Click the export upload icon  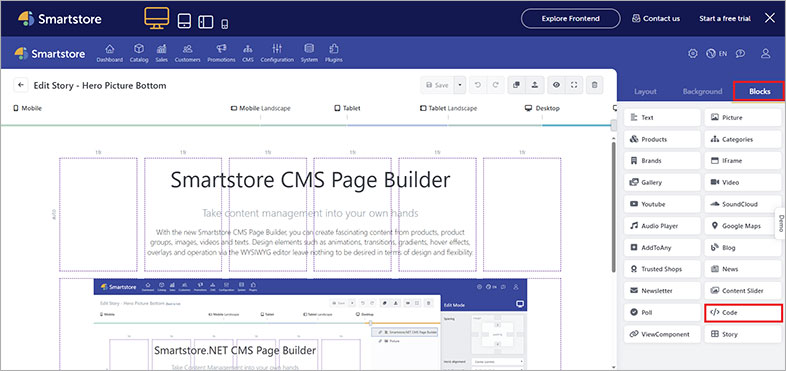[534, 85]
